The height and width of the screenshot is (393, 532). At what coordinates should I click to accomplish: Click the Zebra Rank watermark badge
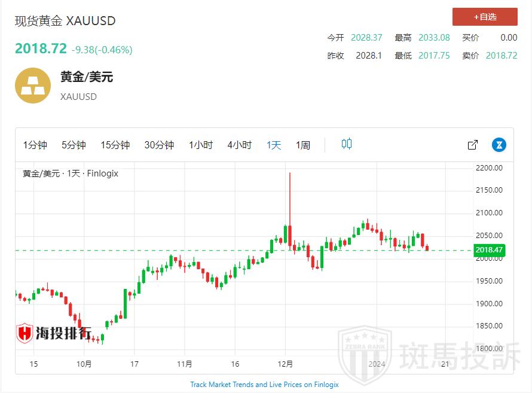tap(365, 356)
